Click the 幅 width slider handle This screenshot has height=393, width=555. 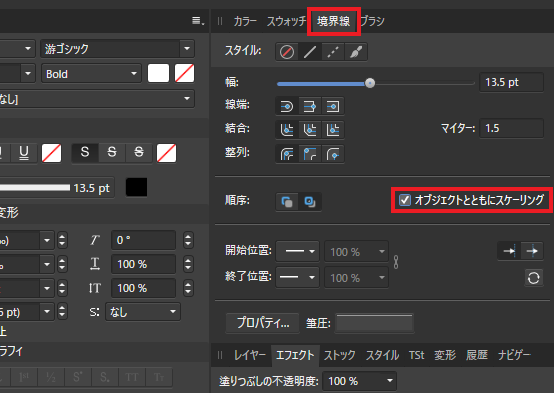click(x=370, y=83)
